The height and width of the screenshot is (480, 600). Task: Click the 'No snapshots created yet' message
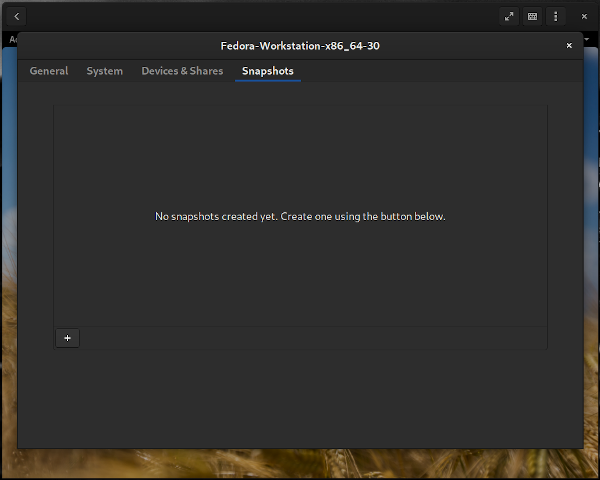coord(300,216)
